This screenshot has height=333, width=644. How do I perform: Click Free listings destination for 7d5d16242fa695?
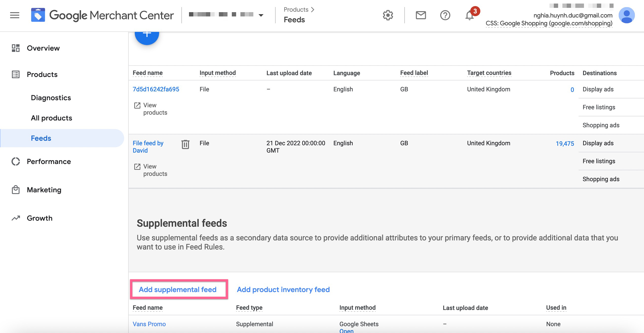599,107
